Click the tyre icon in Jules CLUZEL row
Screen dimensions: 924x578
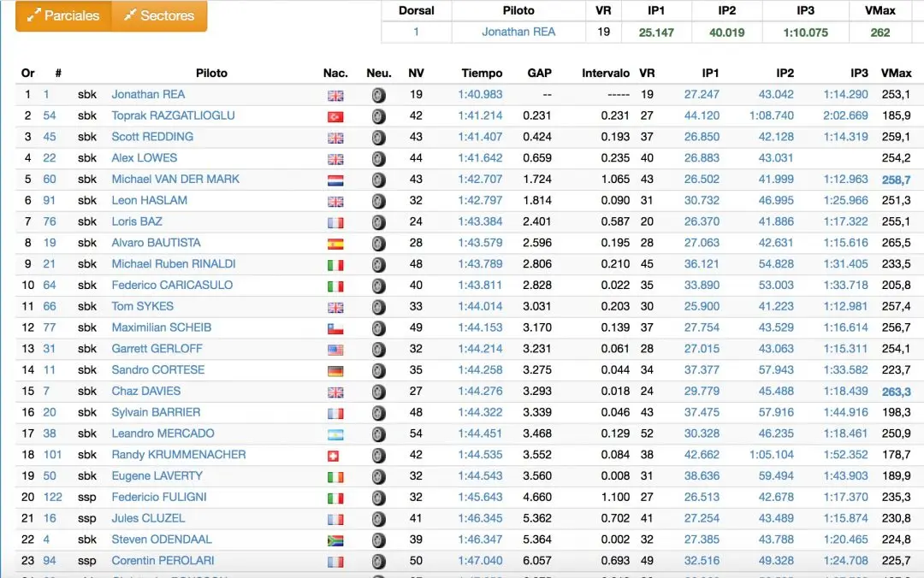(x=379, y=519)
